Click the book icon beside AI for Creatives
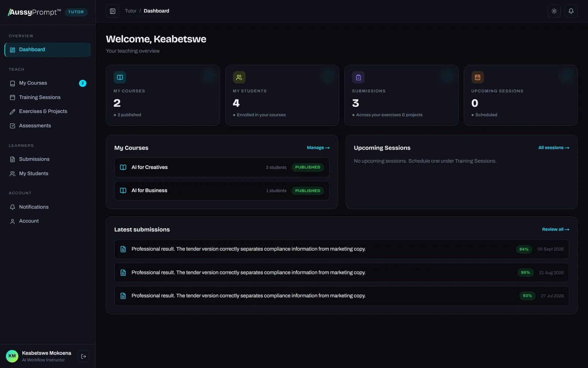588x368 pixels. click(123, 167)
